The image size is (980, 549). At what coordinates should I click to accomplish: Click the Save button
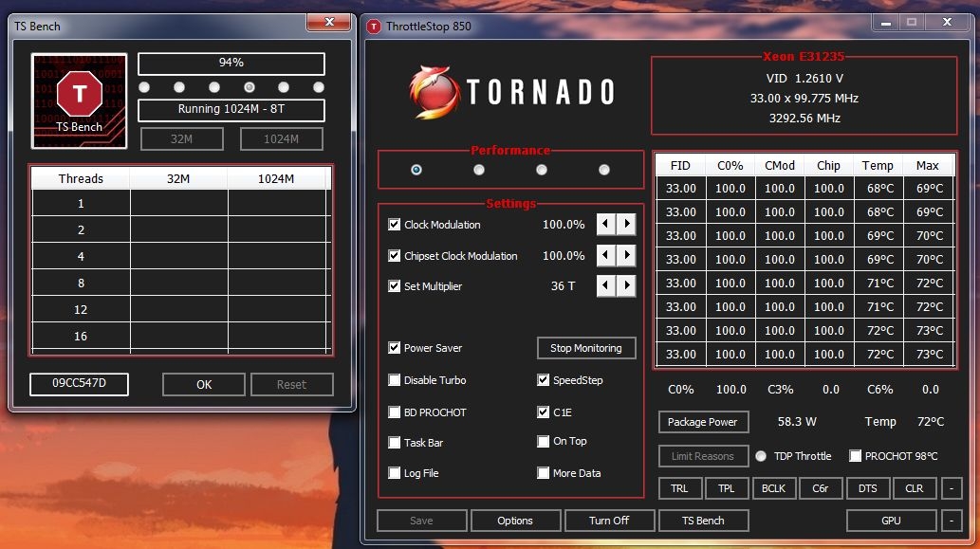[x=421, y=521]
